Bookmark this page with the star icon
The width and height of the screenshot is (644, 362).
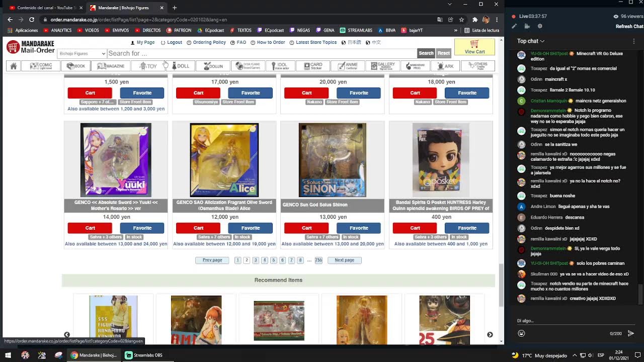461,20
